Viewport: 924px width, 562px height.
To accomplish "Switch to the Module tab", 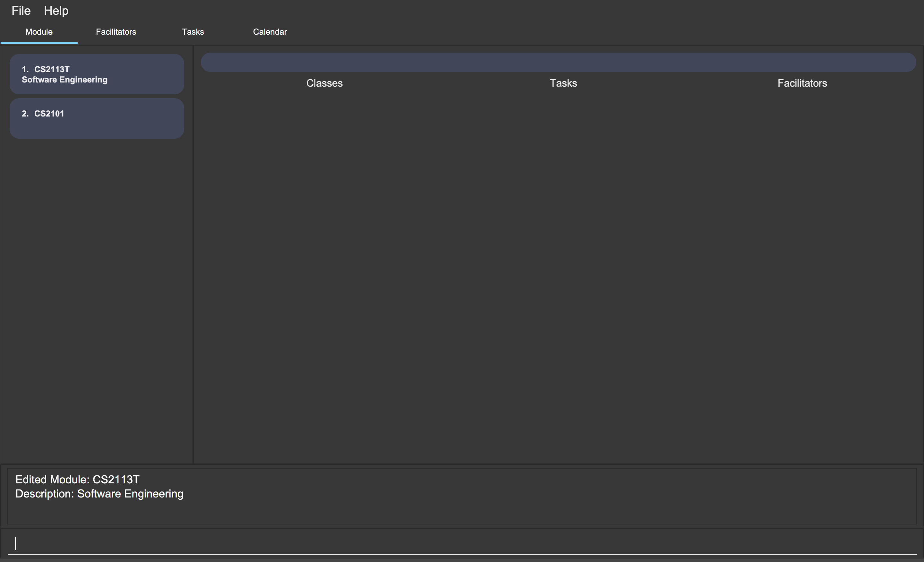I will pos(39,32).
